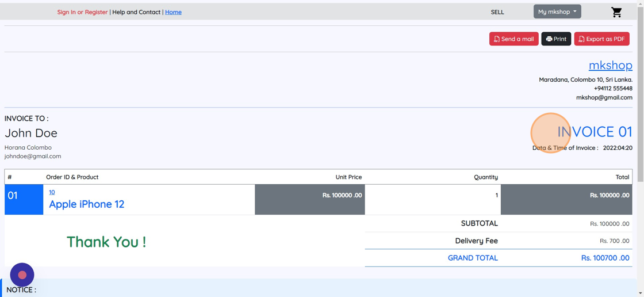This screenshot has width=644, height=297.
Task: Expand the My mkshop dropdown
Action: 557,12
